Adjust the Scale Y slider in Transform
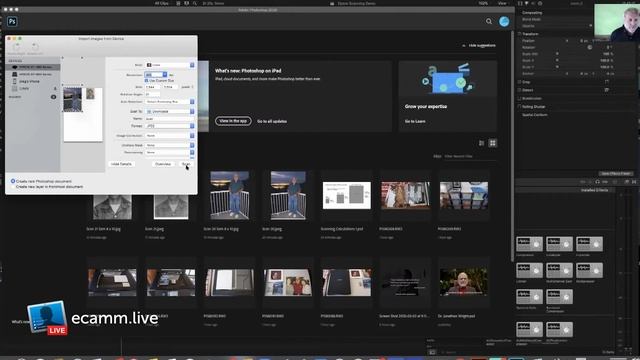Image resolution: width=640 pixels, height=360 pixels. point(557,67)
